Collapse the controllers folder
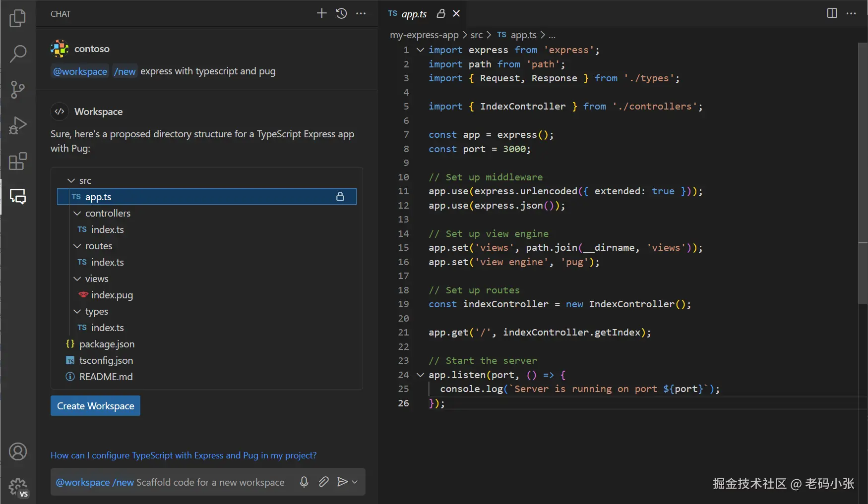The height and width of the screenshot is (504, 868). click(x=77, y=214)
